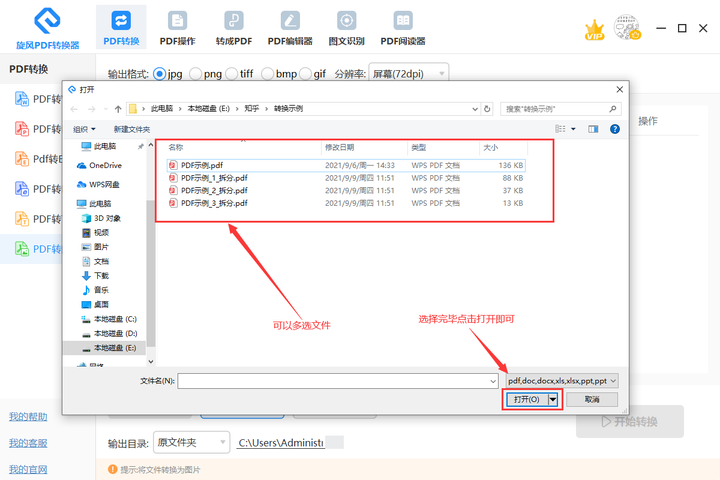Select 桌面 folder in navigation tree
This screenshot has height=480, width=720.
click(96, 305)
